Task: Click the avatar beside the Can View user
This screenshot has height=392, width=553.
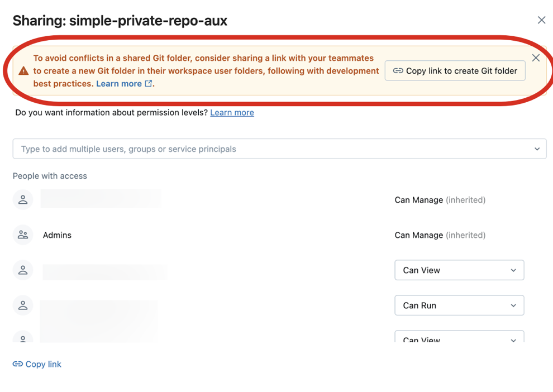Action: click(23, 270)
